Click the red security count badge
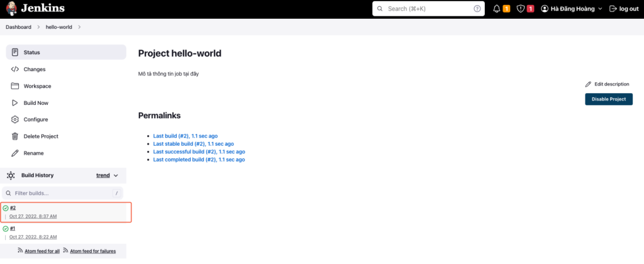The width and height of the screenshot is (644, 264). tap(530, 9)
